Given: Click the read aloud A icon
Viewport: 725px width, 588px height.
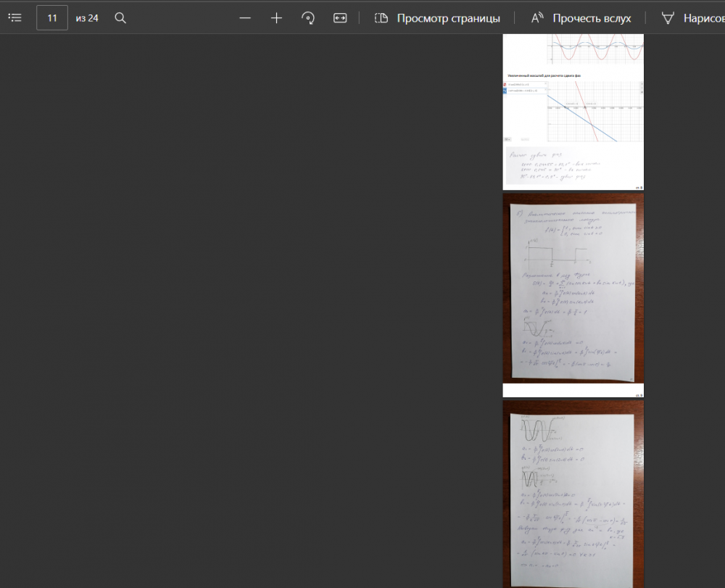Looking at the screenshot, I should coord(536,18).
